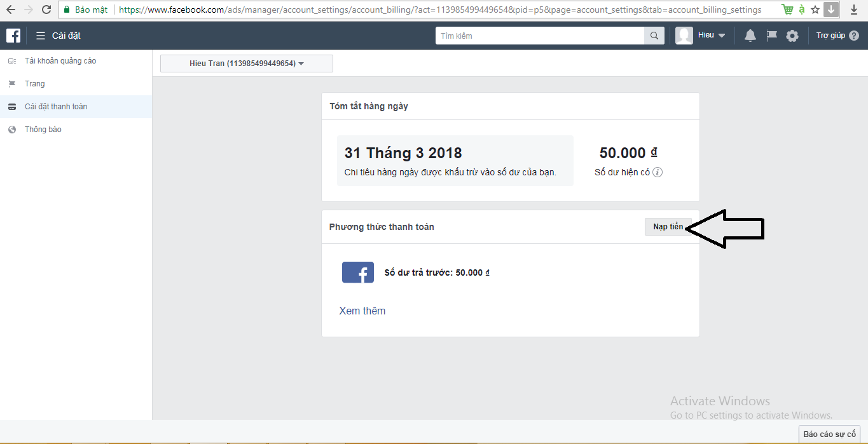
Task: Click Số dư trả trước: 50.000 đ text
Action: [x=437, y=272]
